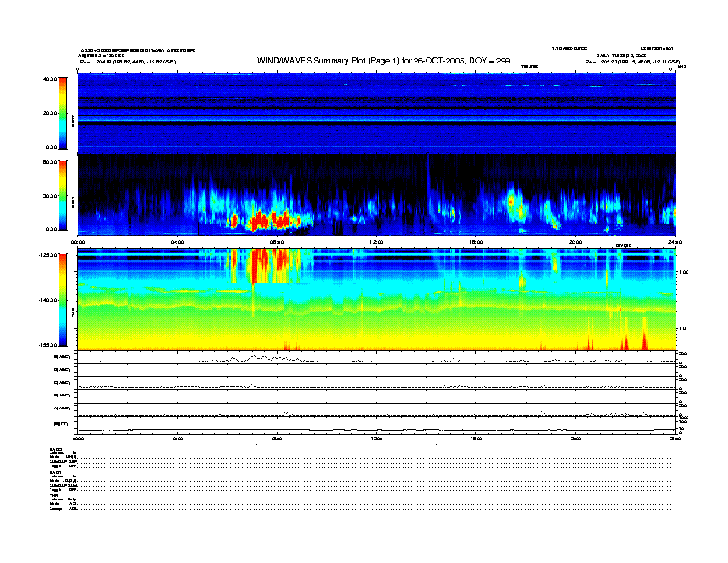
Task: Click the 20:00 label below the line plots
Action: (575, 438)
